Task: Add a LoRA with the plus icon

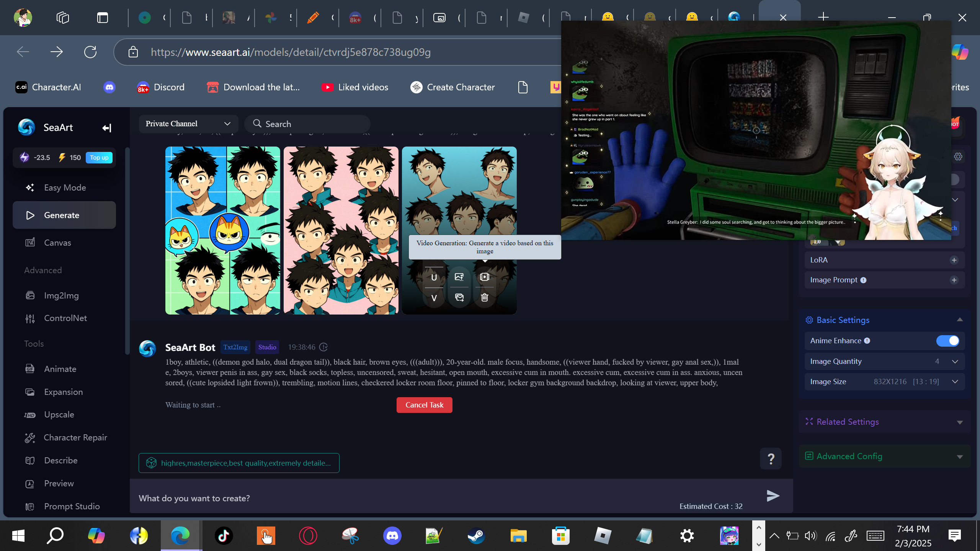Action: 954,260
